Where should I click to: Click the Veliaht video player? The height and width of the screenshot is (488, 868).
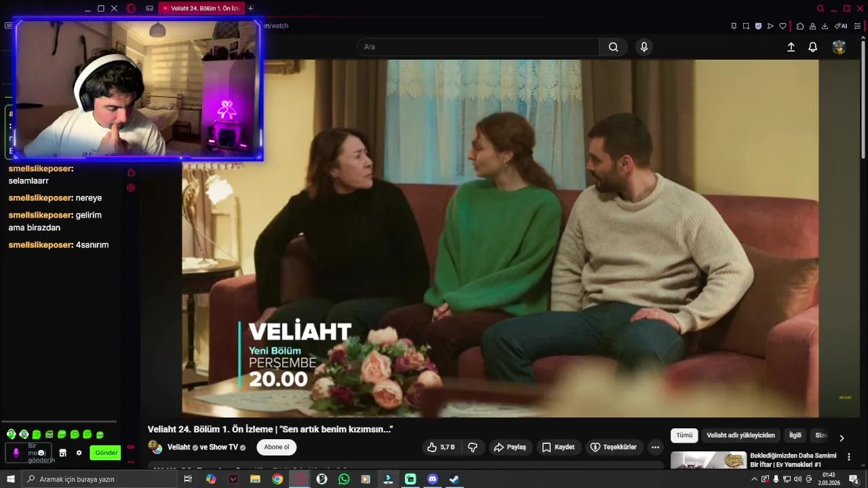[x=500, y=239]
